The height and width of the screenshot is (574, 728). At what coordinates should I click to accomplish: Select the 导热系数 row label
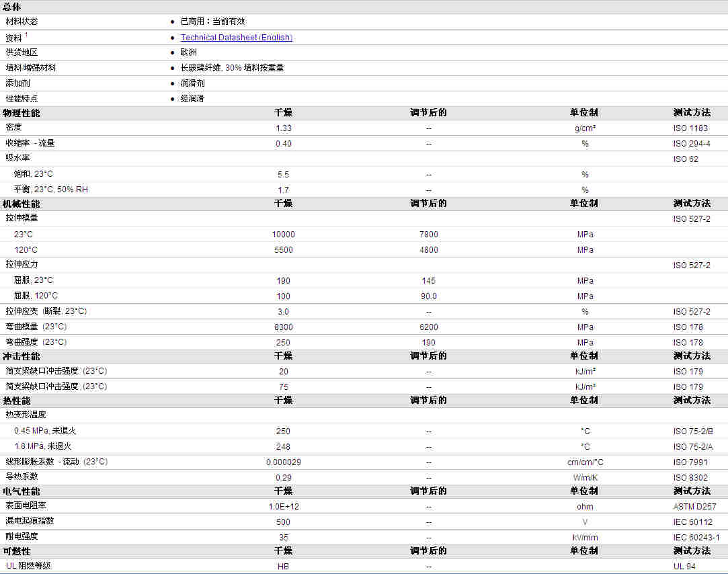[x=22, y=477]
